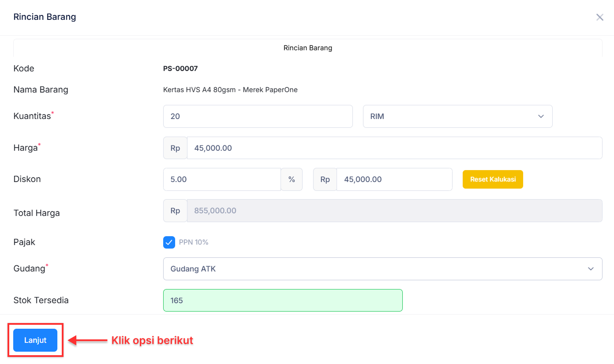The width and height of the screenshot is (614, 364).
Task: Click into the Harga price field
Action: (394, 148)
